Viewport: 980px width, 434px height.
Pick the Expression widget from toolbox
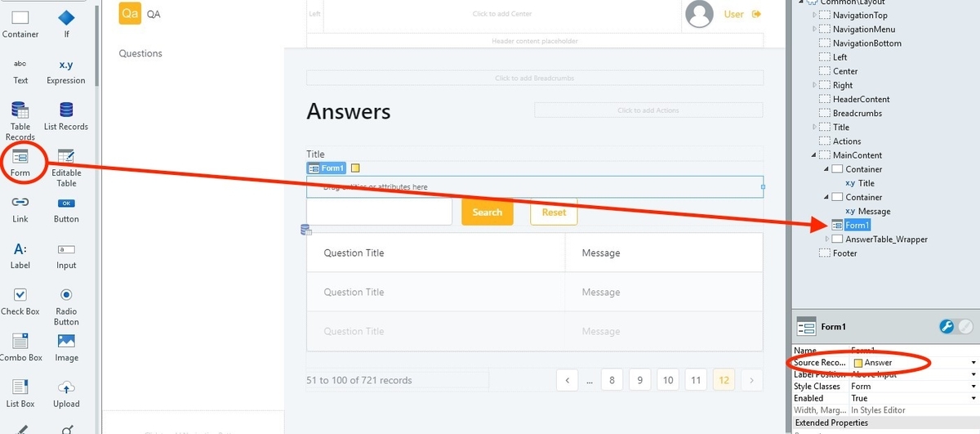[x=66, y=71]
